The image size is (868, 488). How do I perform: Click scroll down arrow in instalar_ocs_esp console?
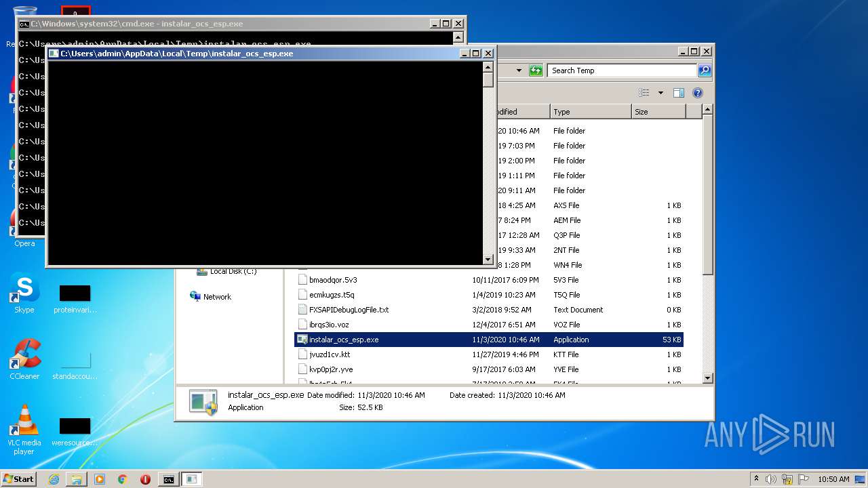coord(488,259)
